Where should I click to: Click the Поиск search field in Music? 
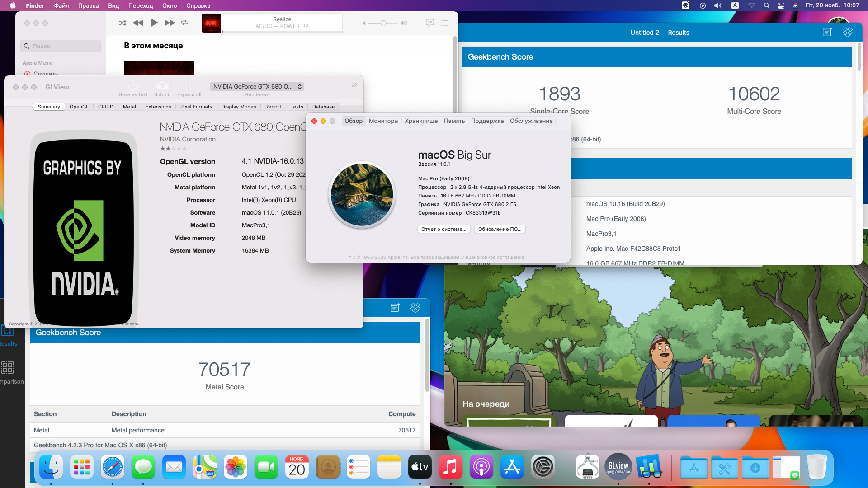(x=61, y=46)
